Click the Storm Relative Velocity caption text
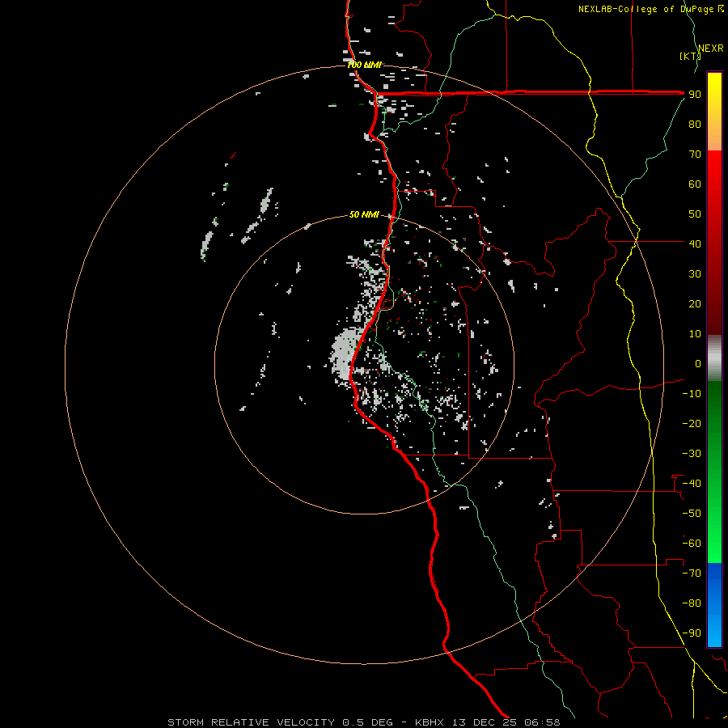The width and height of the screenshot is (728, 728). 364,722
